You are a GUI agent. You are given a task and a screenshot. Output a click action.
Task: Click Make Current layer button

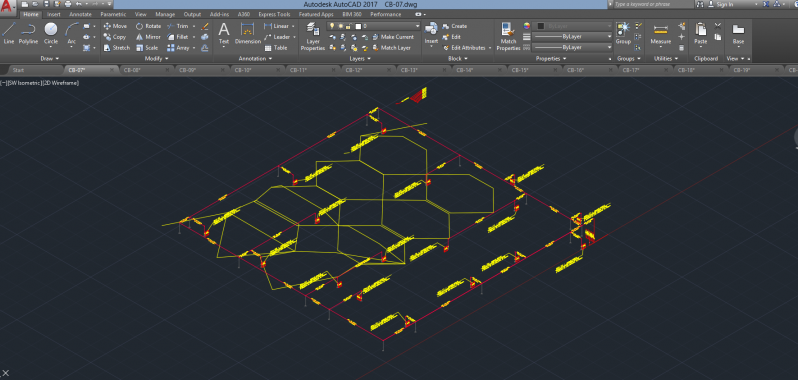point(393,37)
